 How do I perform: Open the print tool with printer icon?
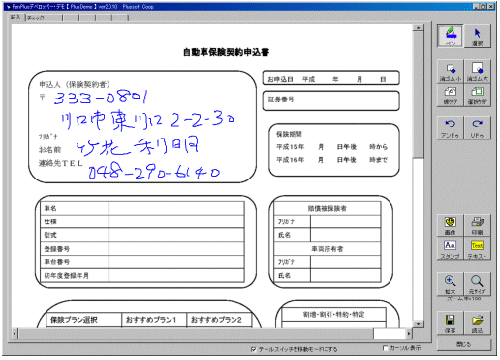(x=477, y=225)
